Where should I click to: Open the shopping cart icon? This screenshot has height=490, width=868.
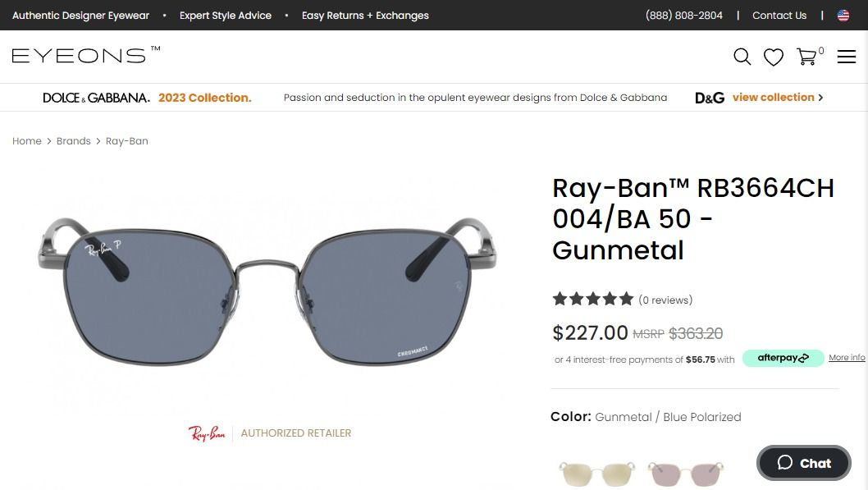[x=807, y=56]
